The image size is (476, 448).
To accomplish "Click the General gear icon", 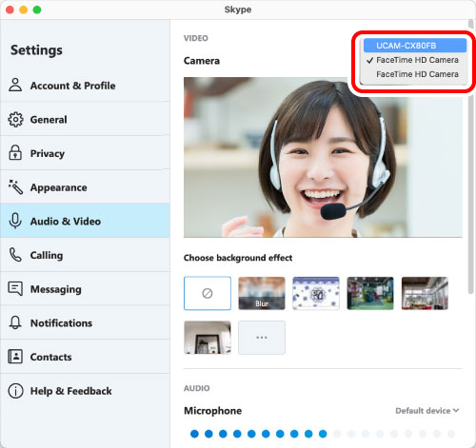I will point(15,120).
